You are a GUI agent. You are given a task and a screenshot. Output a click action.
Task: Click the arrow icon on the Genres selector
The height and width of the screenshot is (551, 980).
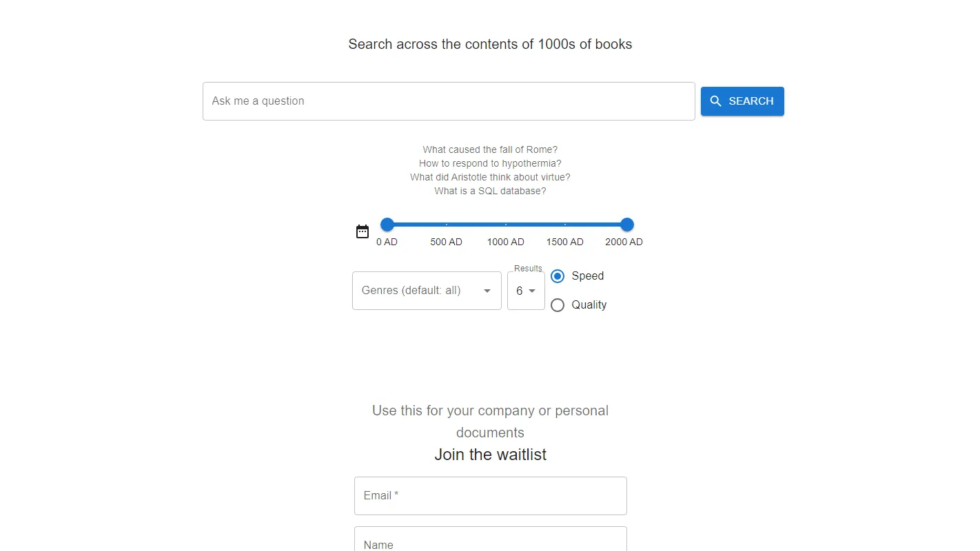coord(487,291)
